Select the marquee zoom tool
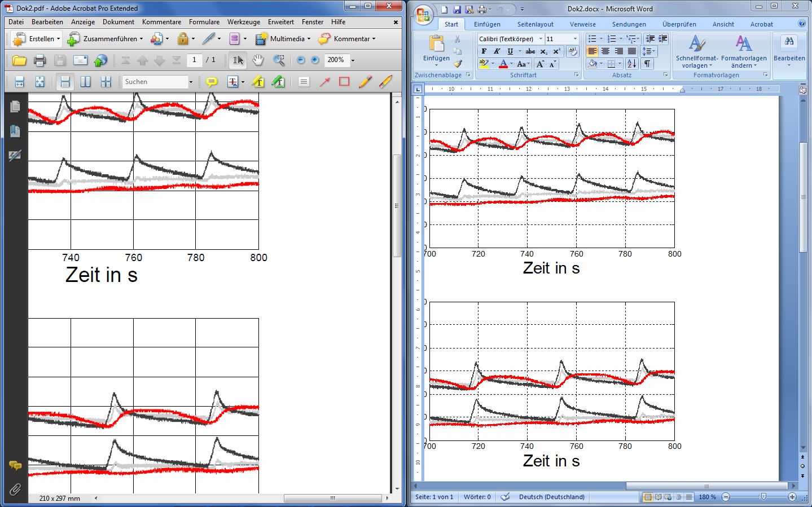The width and height of the screenshot is (812, 507). coord(279,60)
